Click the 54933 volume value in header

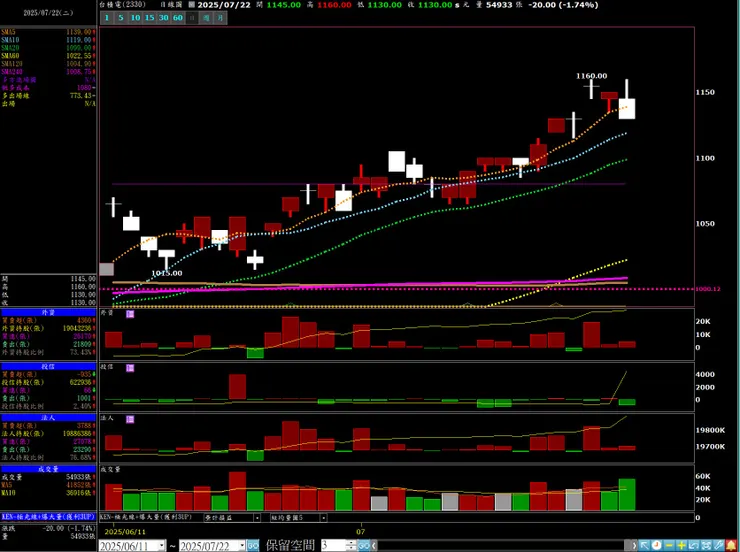click(x=499, y=5)
